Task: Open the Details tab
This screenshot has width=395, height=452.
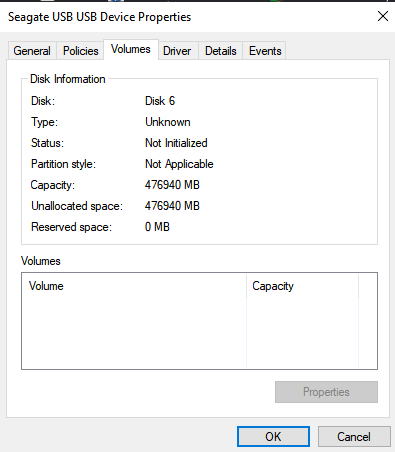Action: [221, 51]
